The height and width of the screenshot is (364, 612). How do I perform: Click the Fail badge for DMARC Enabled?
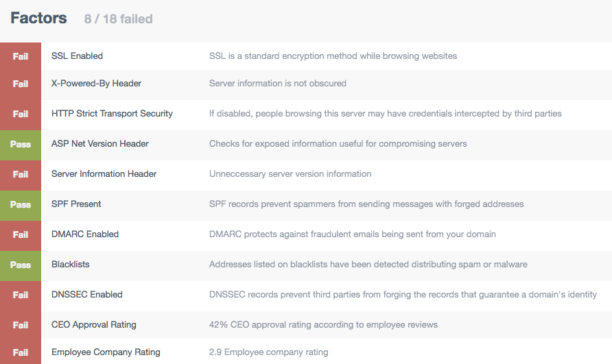(x=21, y=234)
